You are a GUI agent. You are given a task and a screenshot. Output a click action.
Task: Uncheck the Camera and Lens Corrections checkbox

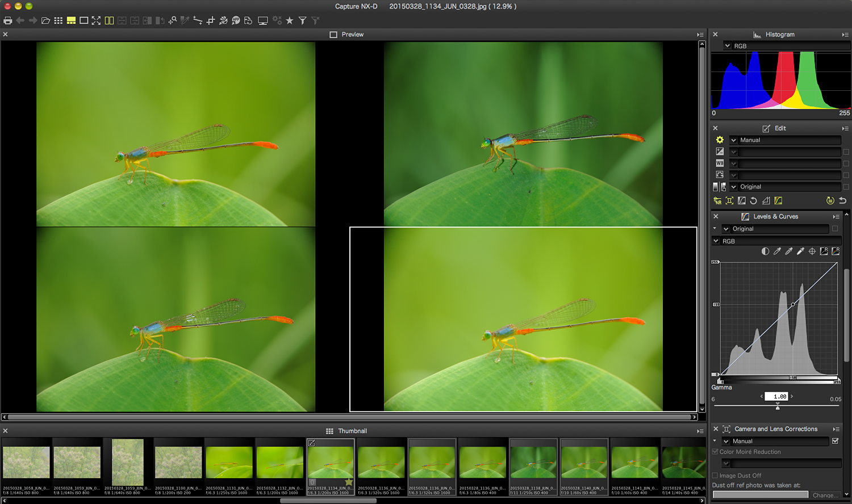coord(835,441)
